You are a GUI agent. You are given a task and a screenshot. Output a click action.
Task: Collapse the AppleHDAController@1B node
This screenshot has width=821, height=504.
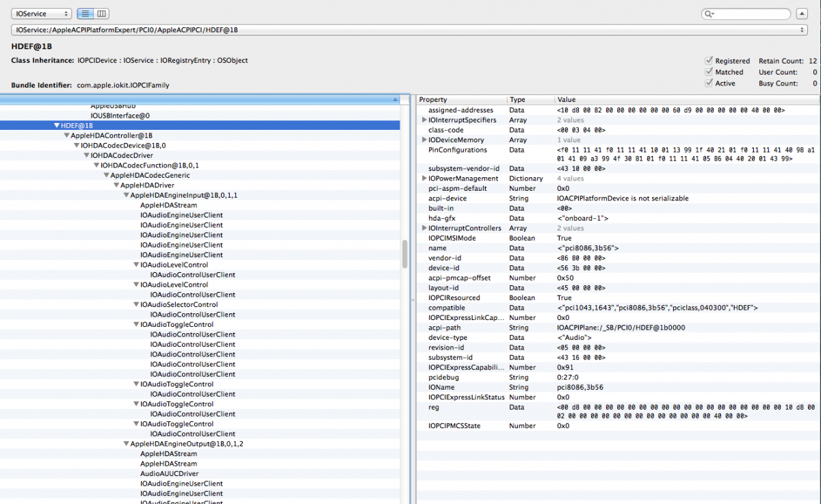pyautogui.click(x=66, y=135)
